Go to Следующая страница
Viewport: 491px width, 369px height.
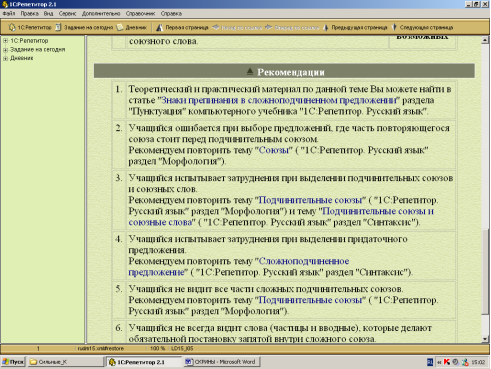pos(422,27)
